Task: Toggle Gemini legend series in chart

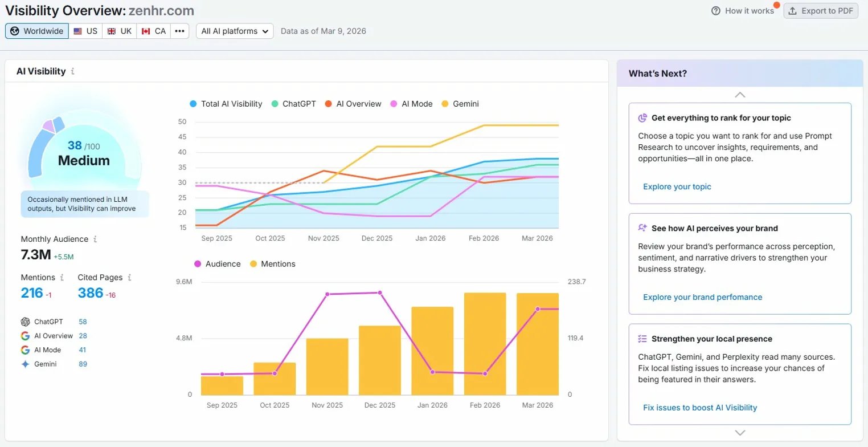Action: 460,104
